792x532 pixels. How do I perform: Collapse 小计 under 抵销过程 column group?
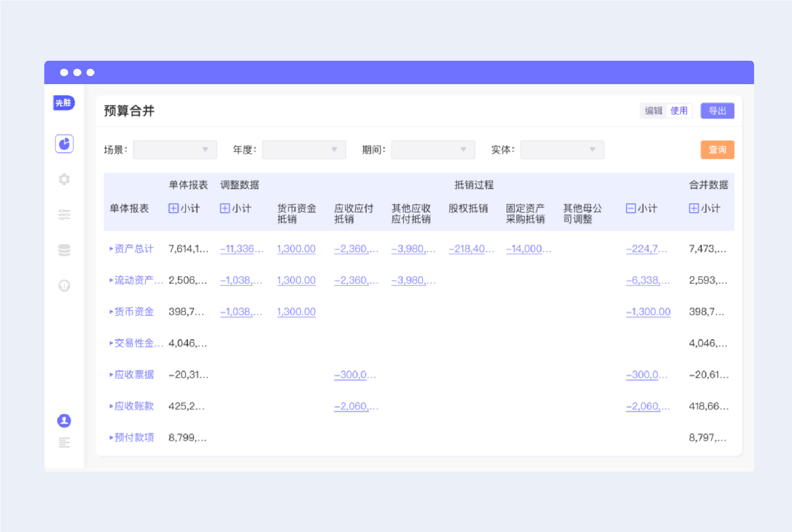pos(631,208)
